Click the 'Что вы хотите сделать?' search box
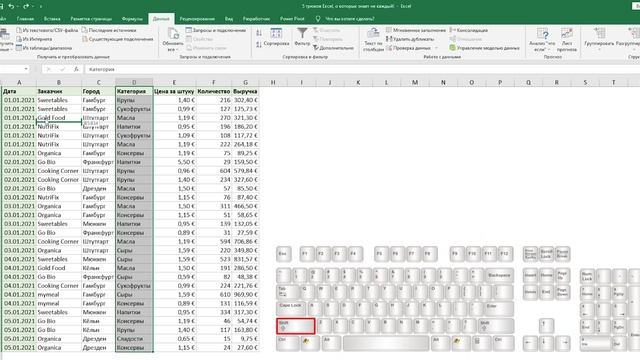Screen dimensions: 640x360 344,19
